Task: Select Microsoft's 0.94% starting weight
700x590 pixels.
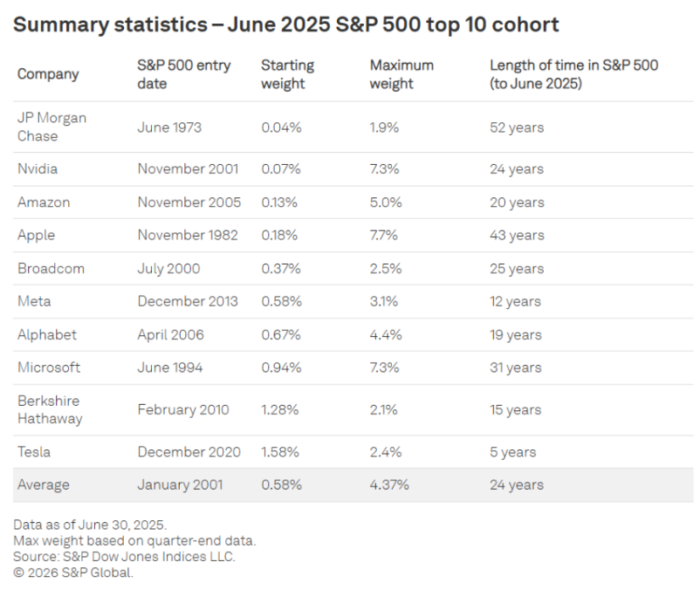Action: pyautogui.click(x=281, y=368)
